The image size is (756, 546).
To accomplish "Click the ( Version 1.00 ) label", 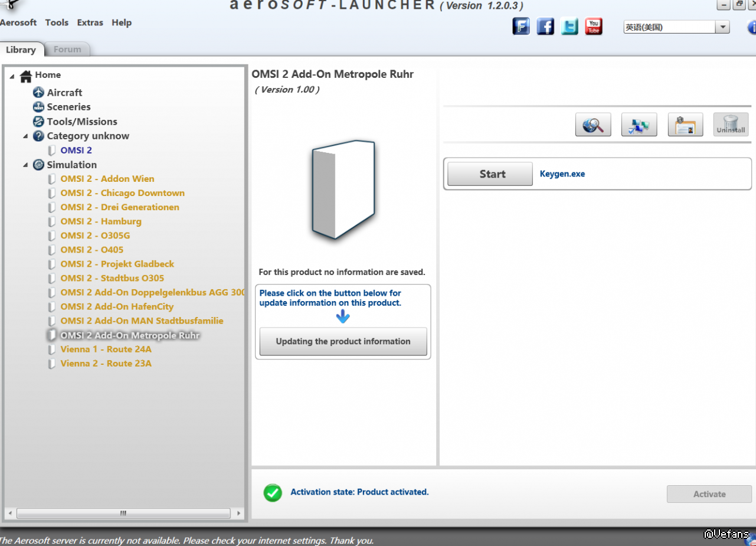I will [287, 90].
